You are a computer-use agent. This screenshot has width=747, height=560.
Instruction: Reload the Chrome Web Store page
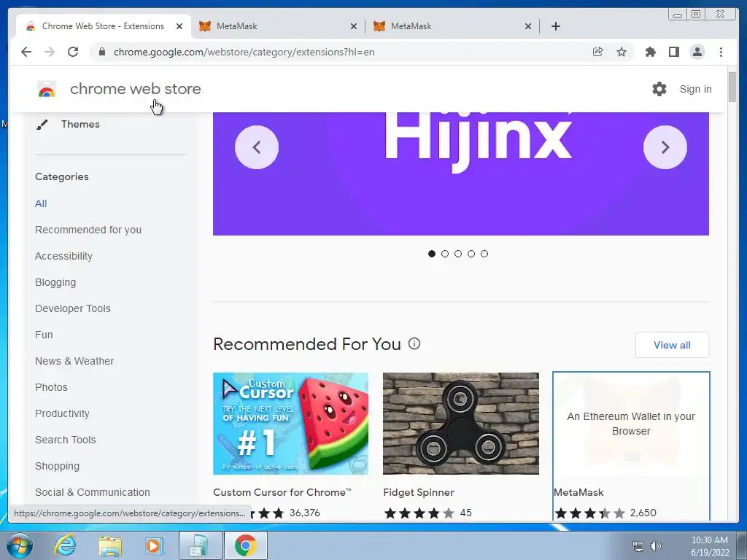pos(73,52)
